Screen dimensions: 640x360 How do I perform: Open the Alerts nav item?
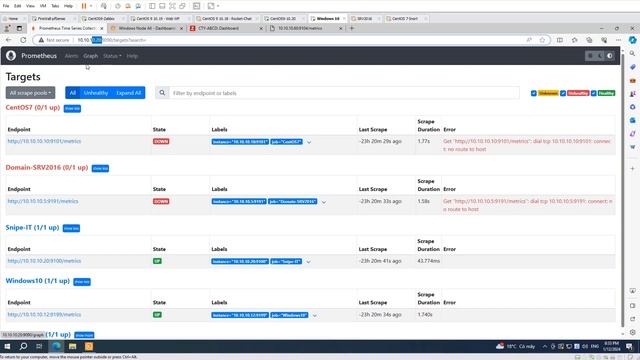point(71,56)
